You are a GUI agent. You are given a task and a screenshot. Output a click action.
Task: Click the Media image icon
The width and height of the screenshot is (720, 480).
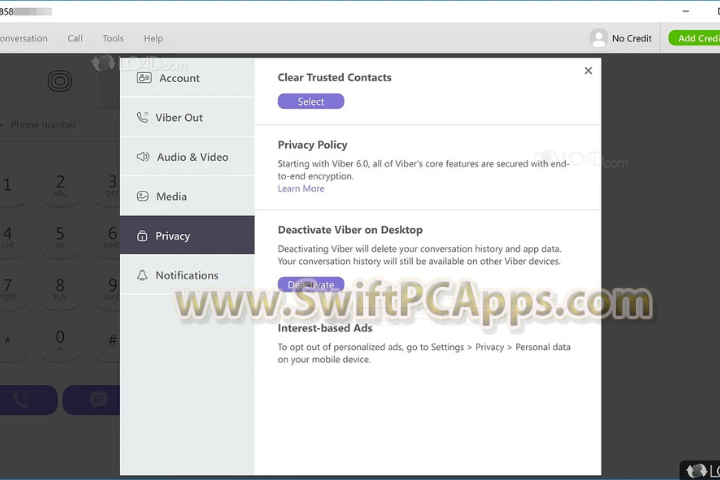(143, 196)
